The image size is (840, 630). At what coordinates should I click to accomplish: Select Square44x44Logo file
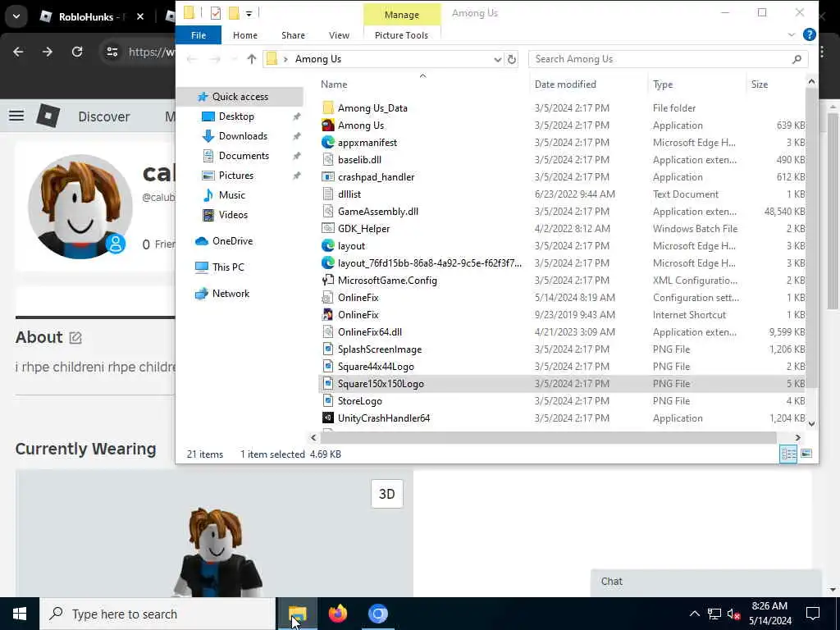coord(376,367)
